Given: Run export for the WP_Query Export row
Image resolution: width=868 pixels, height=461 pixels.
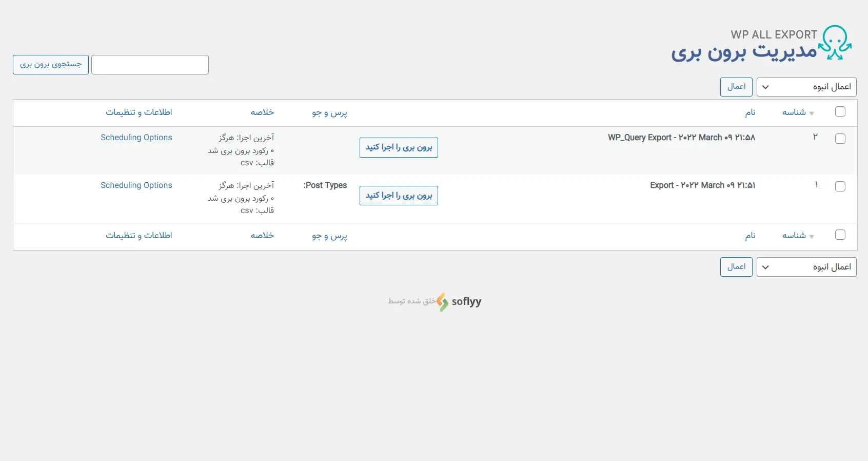Looking at the screenshot, I should tap(399, 148).
